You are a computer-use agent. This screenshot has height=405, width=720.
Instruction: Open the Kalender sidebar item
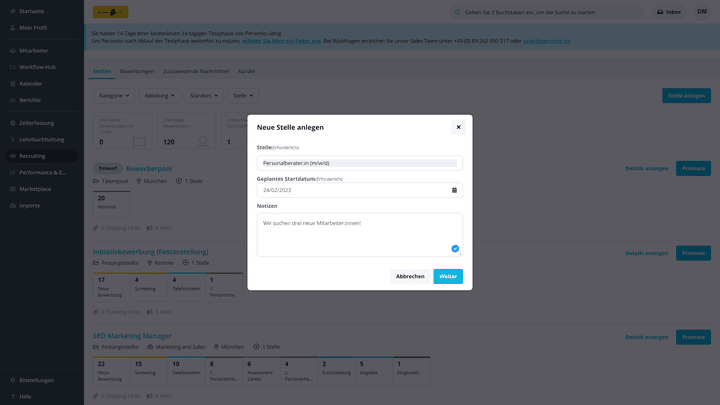(x=30, y=83)
